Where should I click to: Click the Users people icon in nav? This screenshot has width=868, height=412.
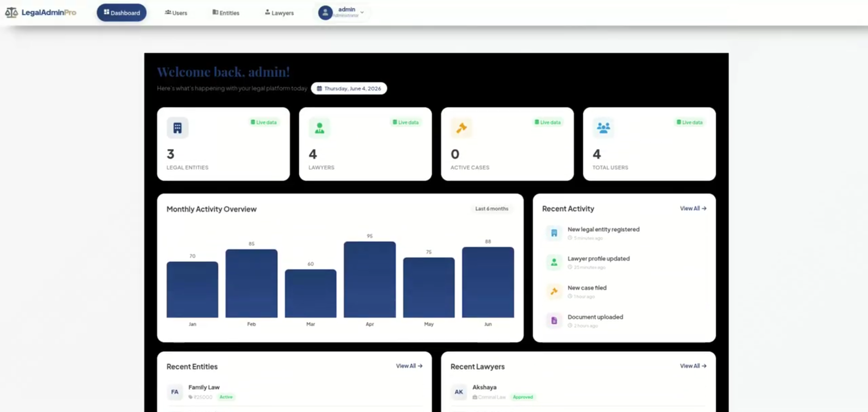pos(168,12)
